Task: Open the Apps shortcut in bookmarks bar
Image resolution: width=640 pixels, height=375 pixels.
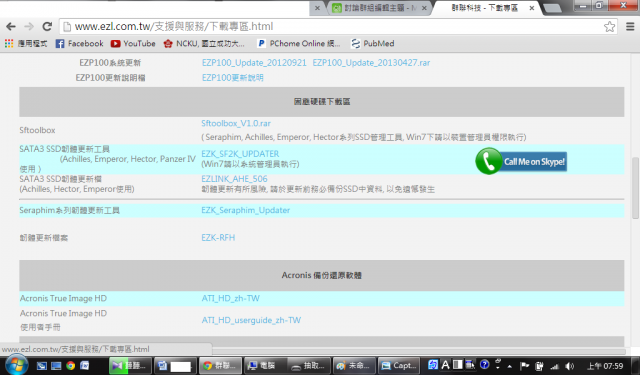Action: [26, 43]
